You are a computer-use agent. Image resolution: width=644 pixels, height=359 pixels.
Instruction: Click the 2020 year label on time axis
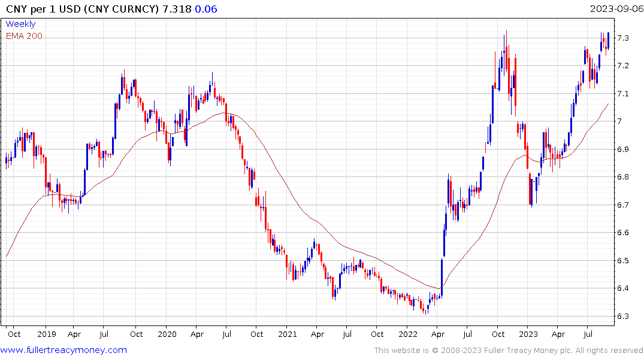click(167, 334)
